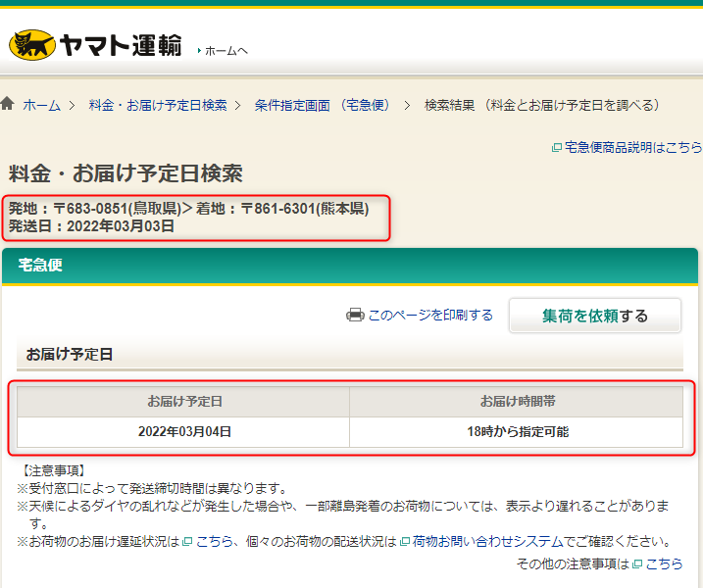This screenshot has width=703, height=588.
Task: Click the ヤマト運輸 logo text
Action: 121,44
